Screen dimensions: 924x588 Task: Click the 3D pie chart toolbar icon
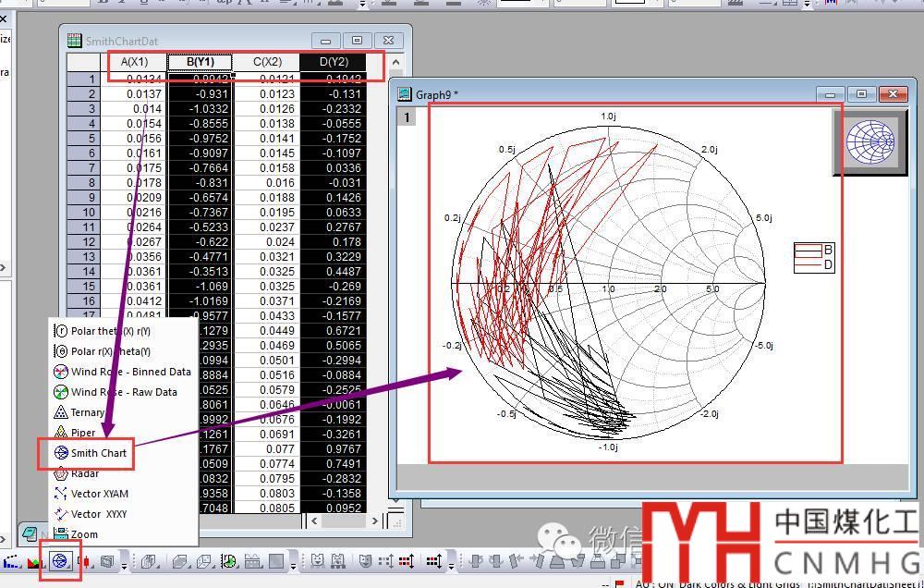227,561
